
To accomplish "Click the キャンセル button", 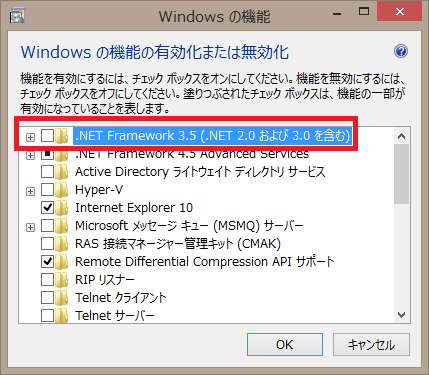I will pyautogui.click(x=371, y=344).
